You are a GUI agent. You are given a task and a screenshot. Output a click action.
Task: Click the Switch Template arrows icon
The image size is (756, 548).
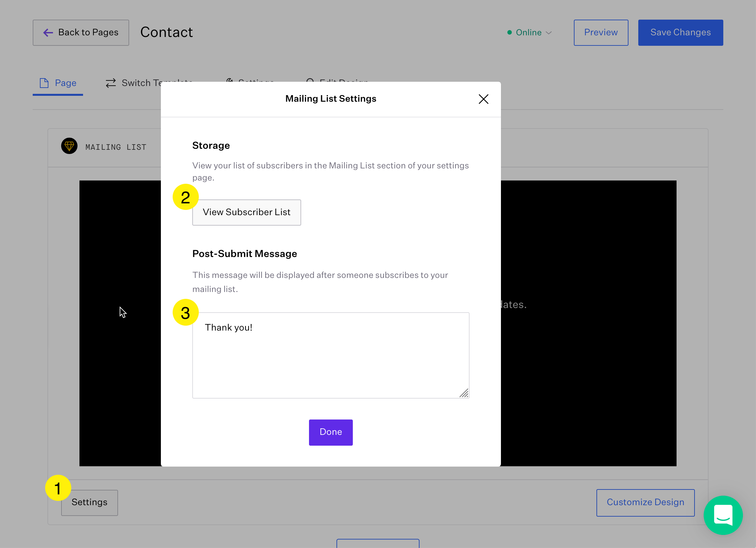[111, 83]
